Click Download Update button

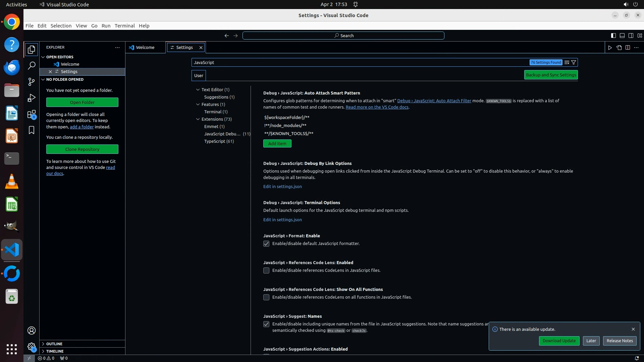pyautogui.click(x=559, y=341)
